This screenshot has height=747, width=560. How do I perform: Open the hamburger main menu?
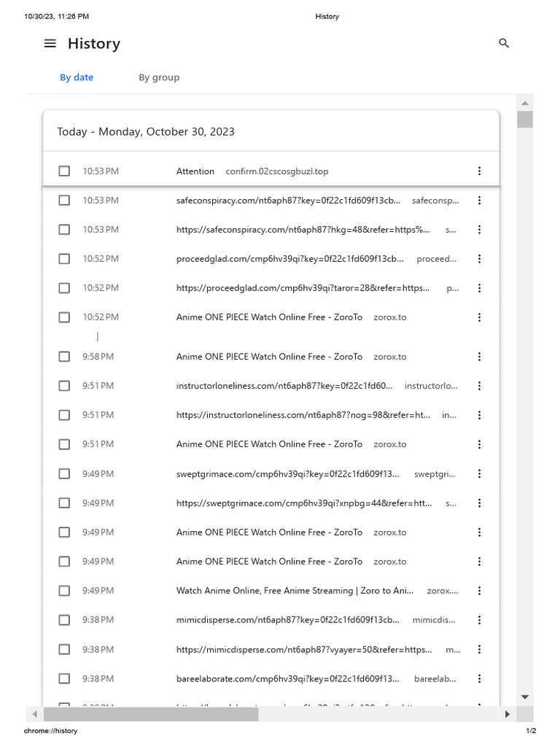[50, 43]
